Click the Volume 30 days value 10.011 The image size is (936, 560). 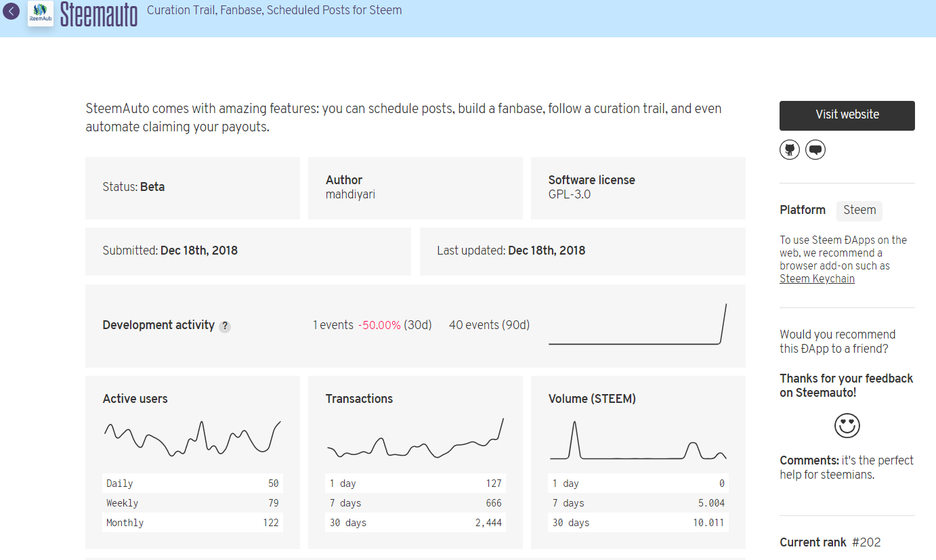click(x=708, y=523)
